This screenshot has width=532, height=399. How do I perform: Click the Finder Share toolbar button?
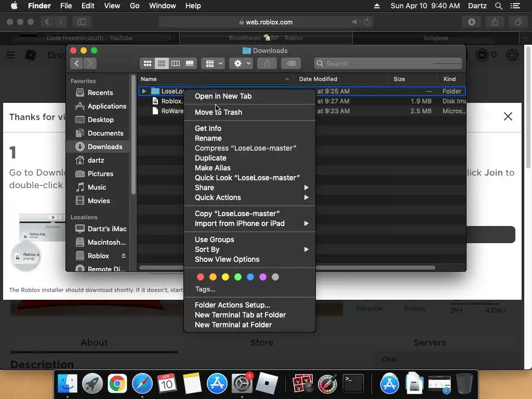[x=268, y=63]
